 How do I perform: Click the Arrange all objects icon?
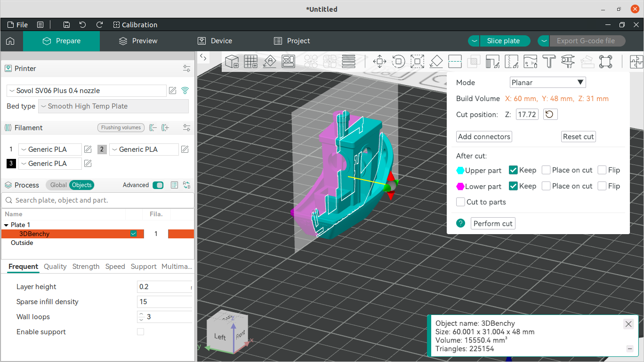click(289, 62)
